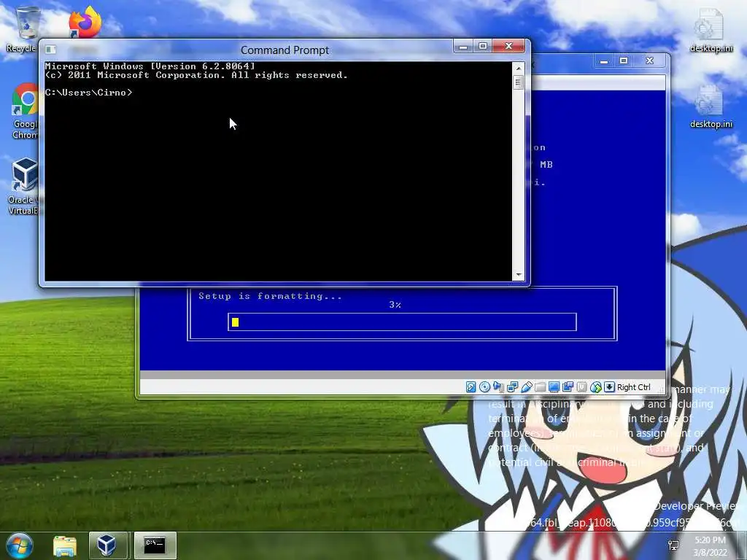Open the taskbar clock showing 5:20 PM
This screenshot has width=747, height=560.
coord(711,546)
